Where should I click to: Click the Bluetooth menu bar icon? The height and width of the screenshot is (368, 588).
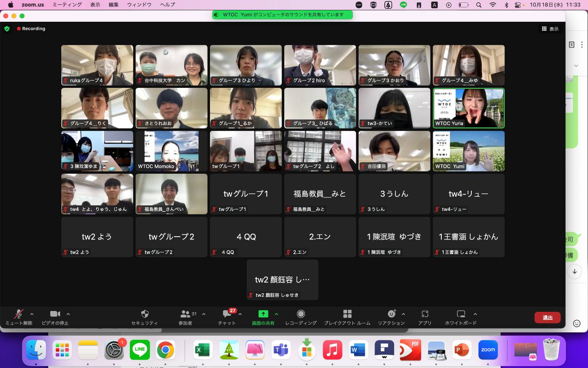pyautogui.click(x=506, y=5)
